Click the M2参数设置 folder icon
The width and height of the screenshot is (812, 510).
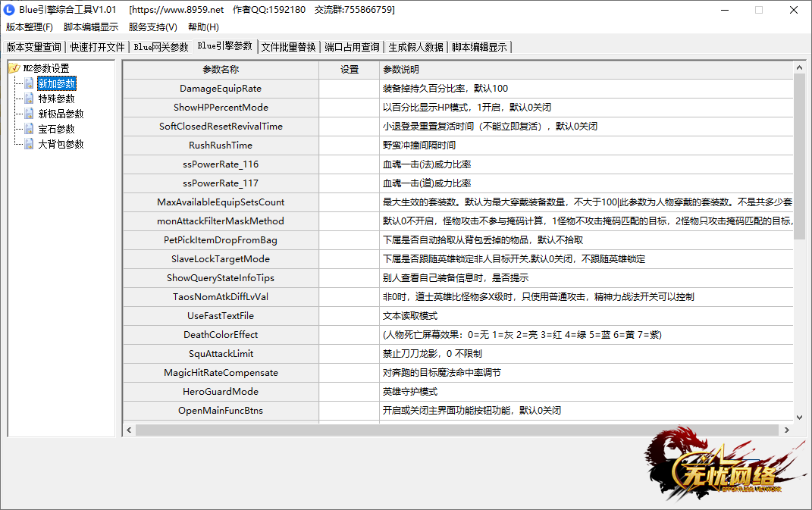pyautogui.click(x=14, y=68)
